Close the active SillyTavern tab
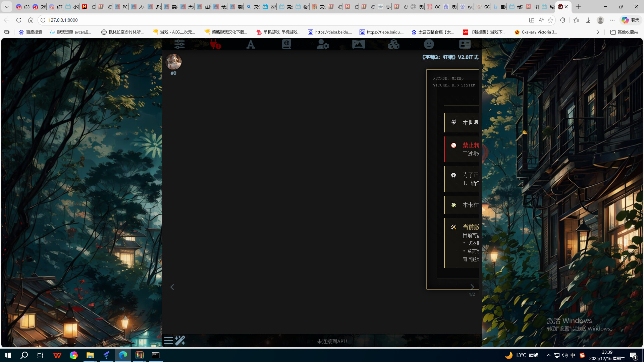 567,7
